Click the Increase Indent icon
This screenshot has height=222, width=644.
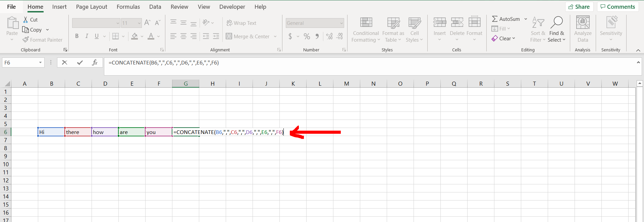point(216,36)
